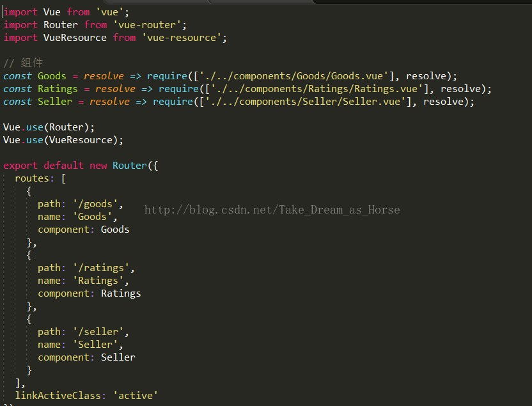The width and height of the screenshot is (532, 406).
Task: Click the 'component: Ratings' value
Action: click(x=121, y=293)
